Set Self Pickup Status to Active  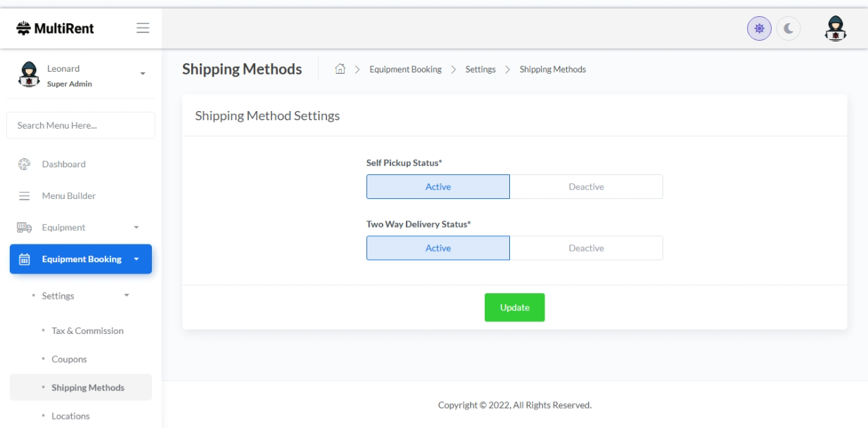tap(438, 187)
